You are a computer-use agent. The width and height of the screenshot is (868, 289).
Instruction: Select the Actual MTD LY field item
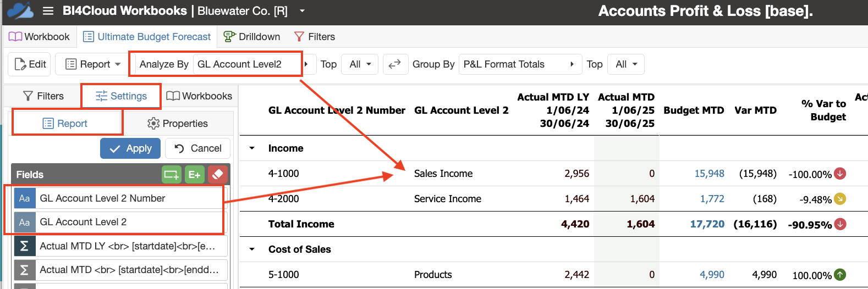pyautogui.click(x=120, y=246)
